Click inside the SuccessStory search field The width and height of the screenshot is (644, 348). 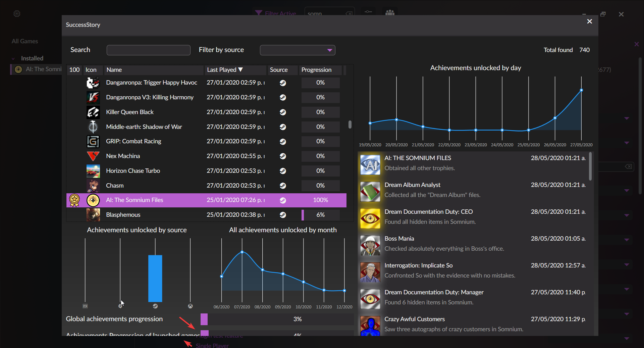[x=148, y=50]
